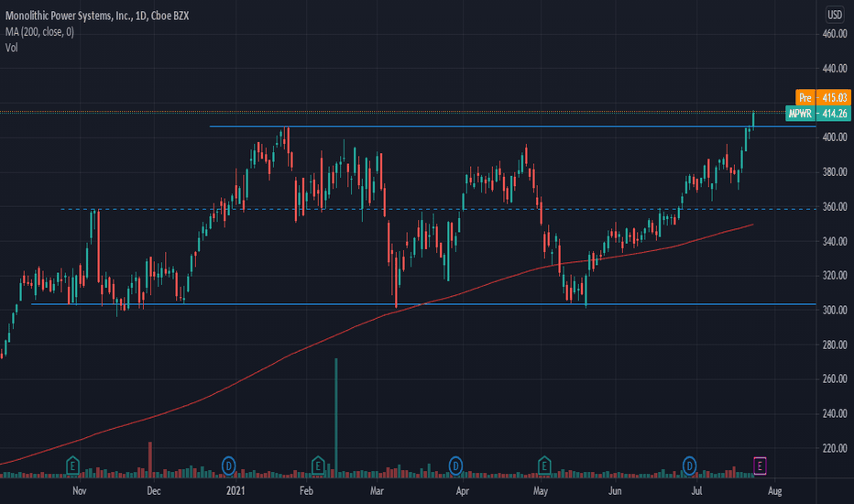Click the 300.00 price axis label
Image resolution: width=854 pixels, height=504 pixels.
point(835,310)
